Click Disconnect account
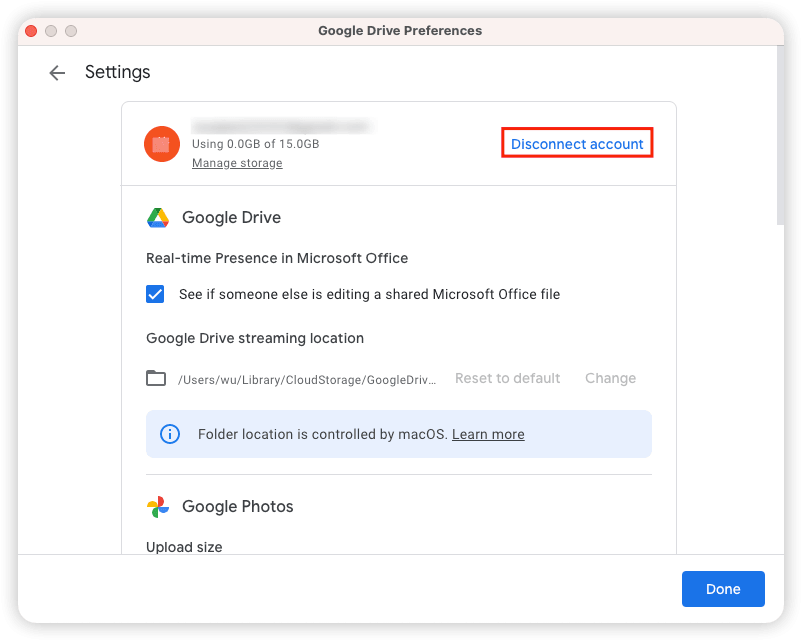Image resolution: width=802 pixels, height=641 pixels. pyautogui.click(x=577, y=144)
